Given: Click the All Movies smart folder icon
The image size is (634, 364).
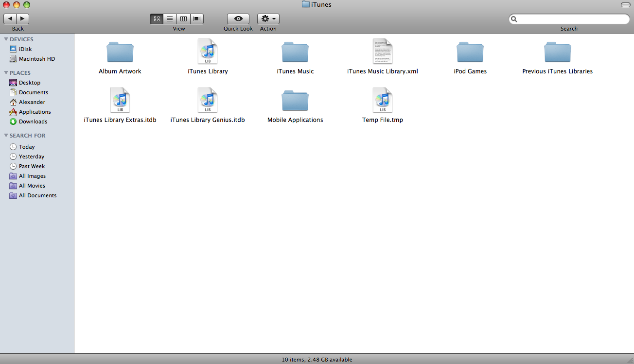Looking at the screenshot, I should point(13,186).
